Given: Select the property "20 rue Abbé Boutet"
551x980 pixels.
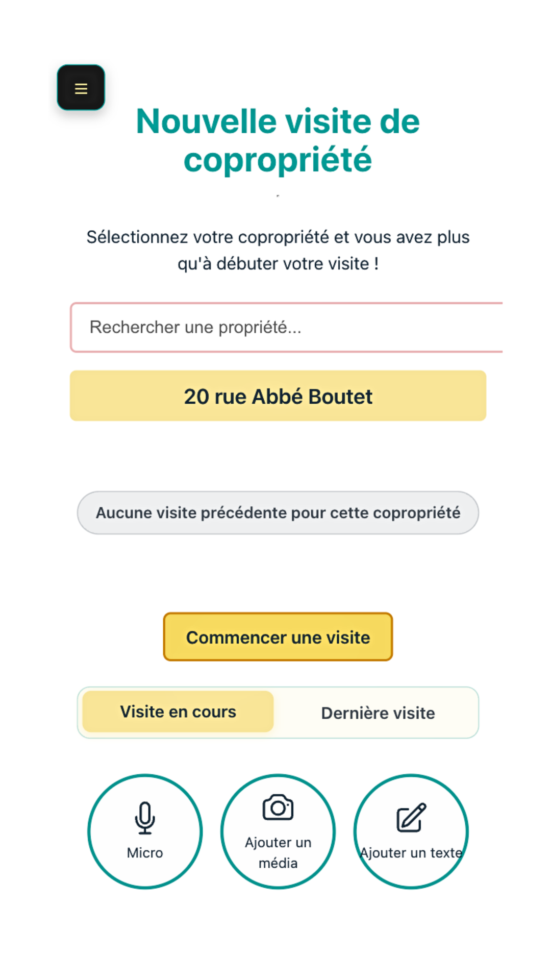Looking at the screenshot, I should (278, 396).
